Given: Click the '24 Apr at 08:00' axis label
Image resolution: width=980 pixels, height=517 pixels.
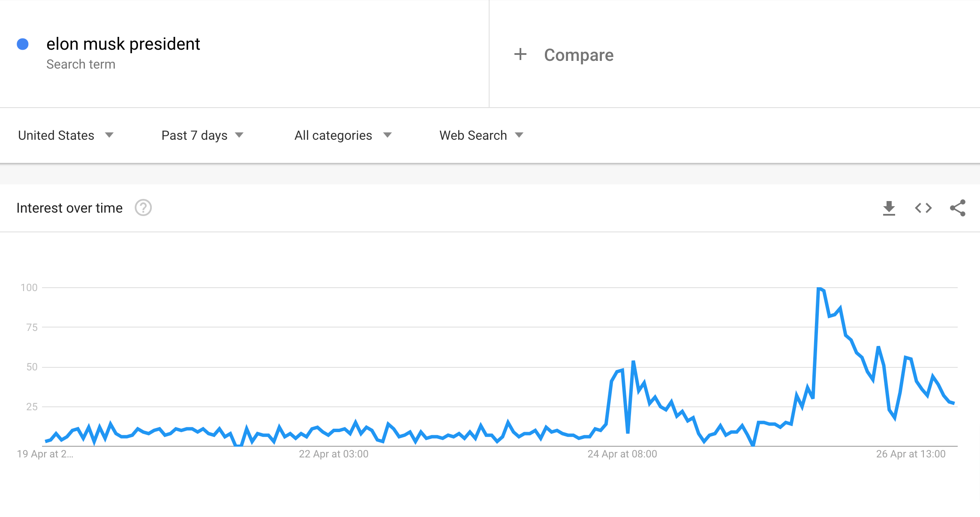Looking at the screenshot, I should point(622,454).
